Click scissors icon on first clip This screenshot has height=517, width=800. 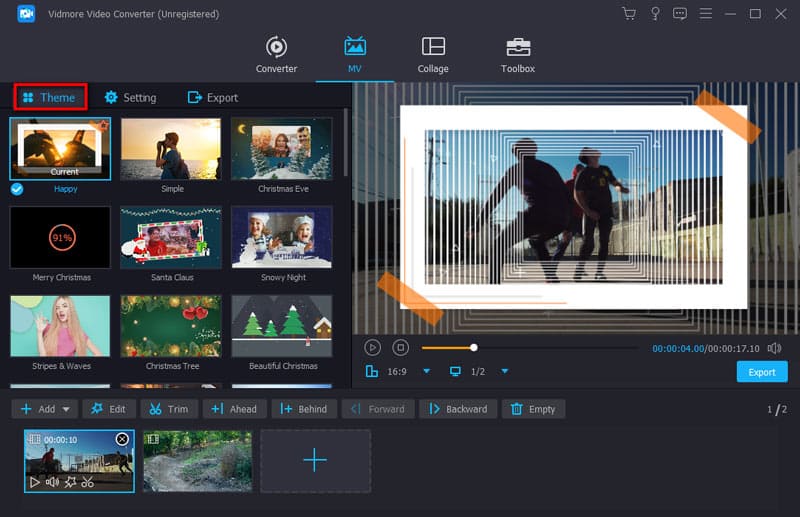[x=88, y=482]
